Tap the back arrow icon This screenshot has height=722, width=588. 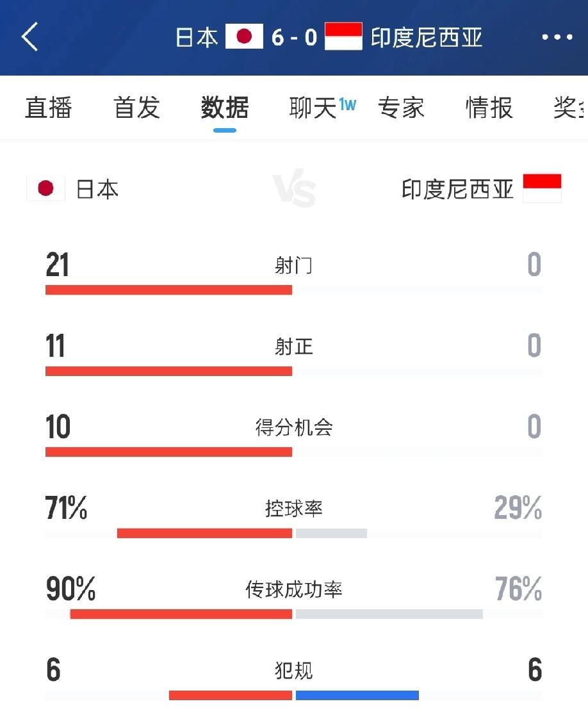29,37
